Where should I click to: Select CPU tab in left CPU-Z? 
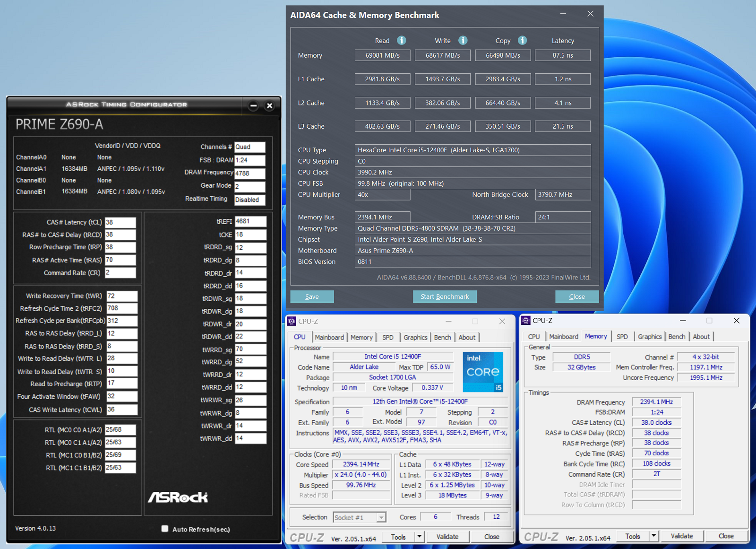[x=300, y=337]
